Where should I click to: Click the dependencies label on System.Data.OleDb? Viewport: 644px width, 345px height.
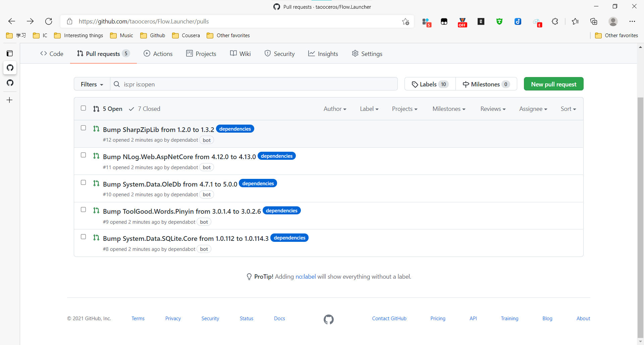(258, 184)
